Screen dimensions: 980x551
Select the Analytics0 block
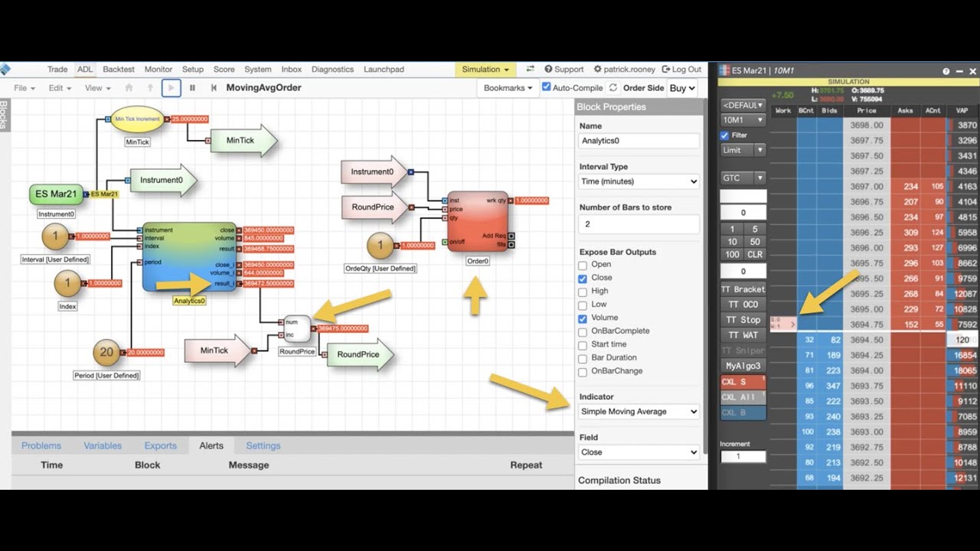189,257
